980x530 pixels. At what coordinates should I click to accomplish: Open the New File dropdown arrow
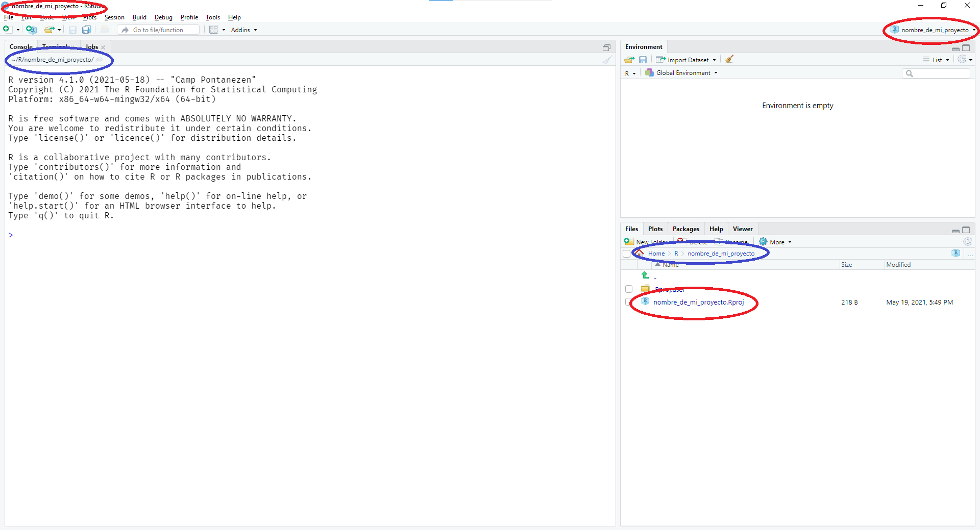18,30
